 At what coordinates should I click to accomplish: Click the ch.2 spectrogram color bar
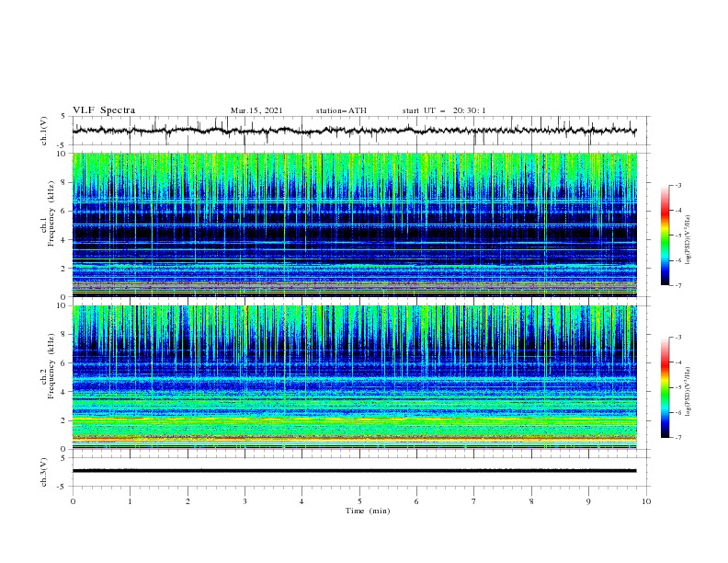(x=665, y=387)
